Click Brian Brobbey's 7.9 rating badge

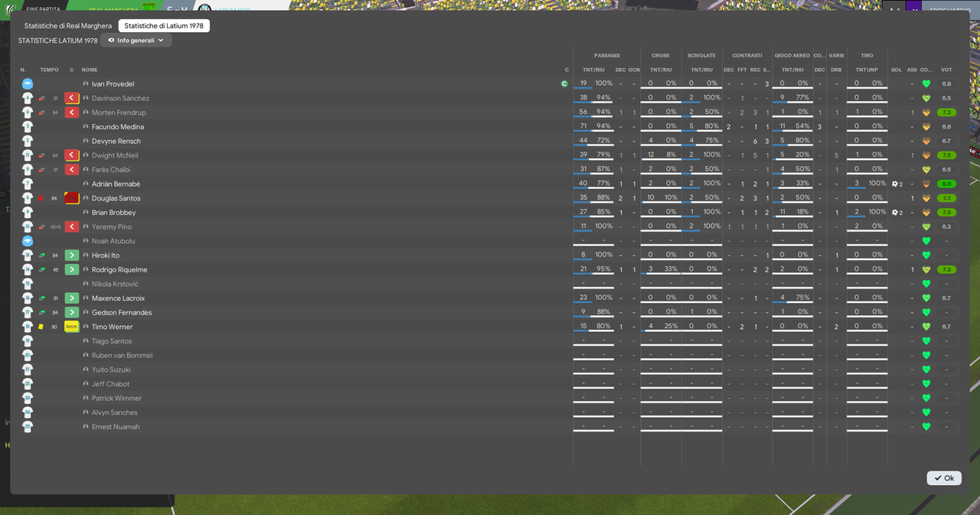point(947,213)
